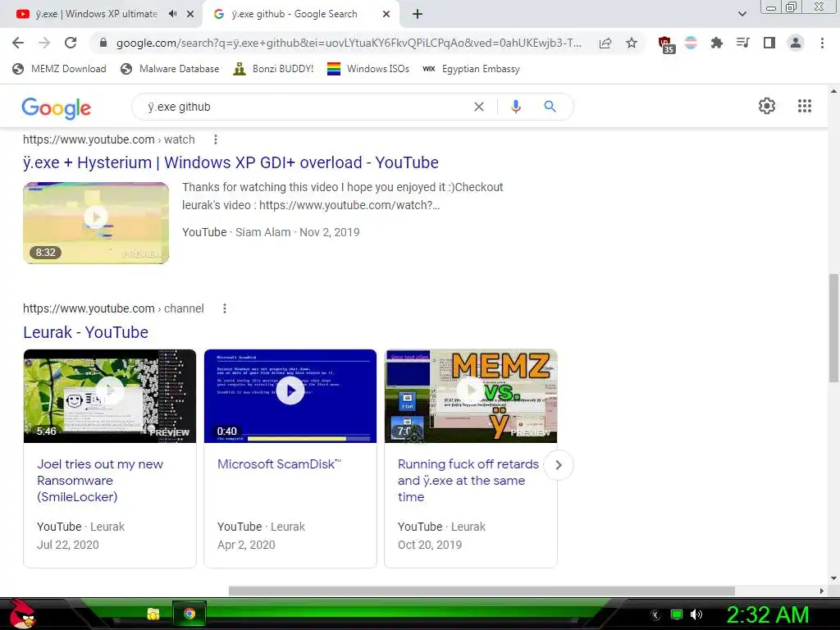The image size is (840, 630).
Task: Select the ÿ.exe github Google Search tab
Action: coord(294,14)
